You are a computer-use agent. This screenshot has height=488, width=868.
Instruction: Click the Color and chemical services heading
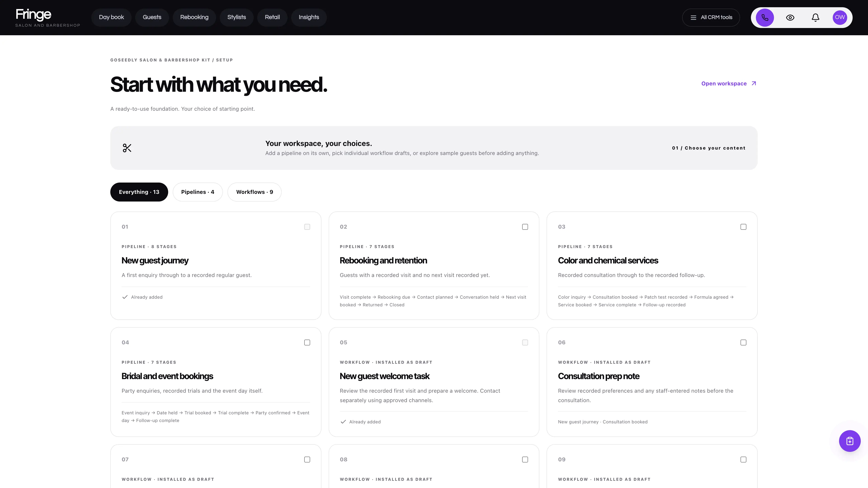(608, 261)
